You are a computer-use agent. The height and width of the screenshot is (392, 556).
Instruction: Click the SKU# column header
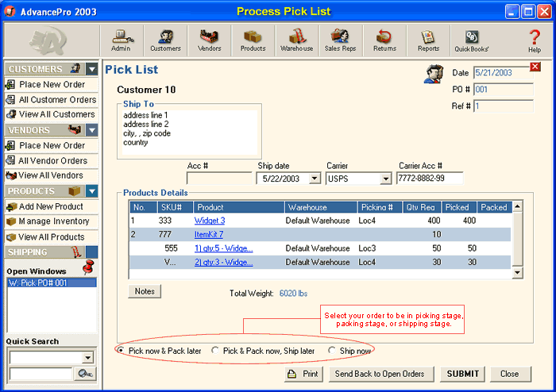coord(176,207)
